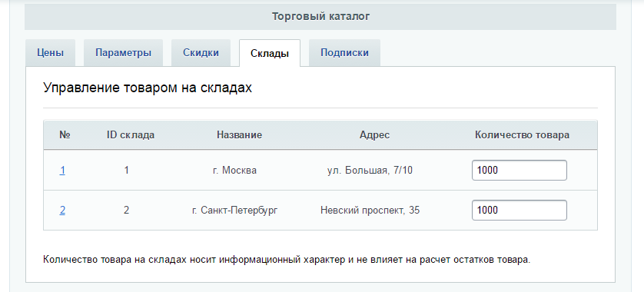Select address Невский проспект, 35
The image size is (644, 292).
tap(370, 211)
